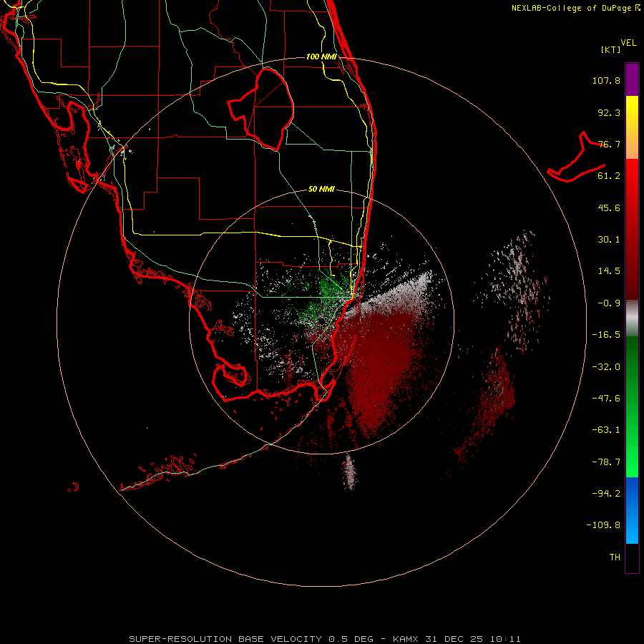The image size is (644, 644).
Task: Click the 107.8 velocity scale value
Action: 606,80
